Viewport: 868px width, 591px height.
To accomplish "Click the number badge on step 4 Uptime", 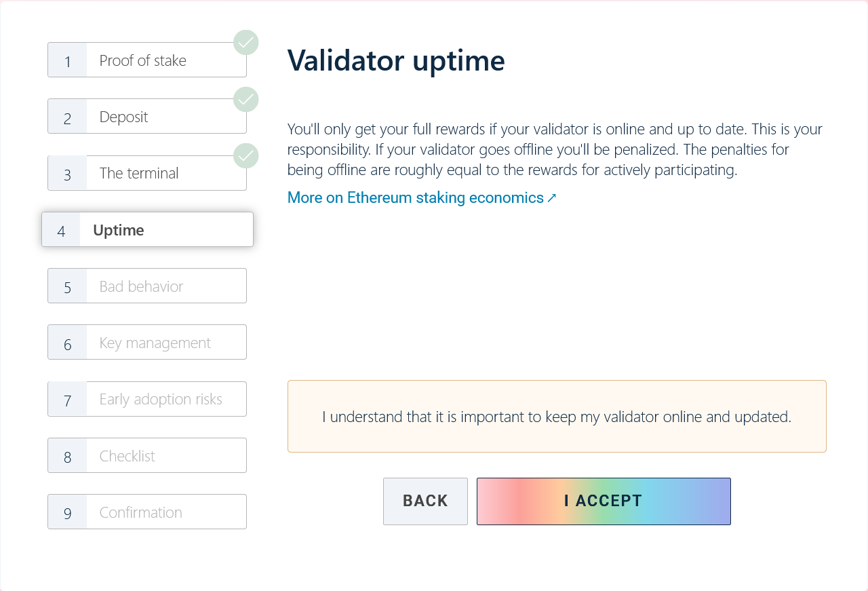I will coord(61,230).
